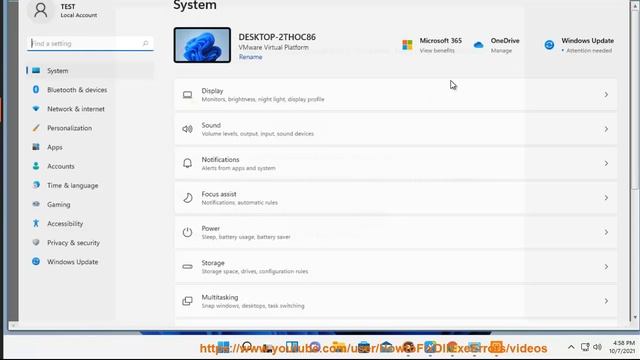Open the taskbar clock showing 4:58 PM
The image size is (640, 360).
pos(622,347)
